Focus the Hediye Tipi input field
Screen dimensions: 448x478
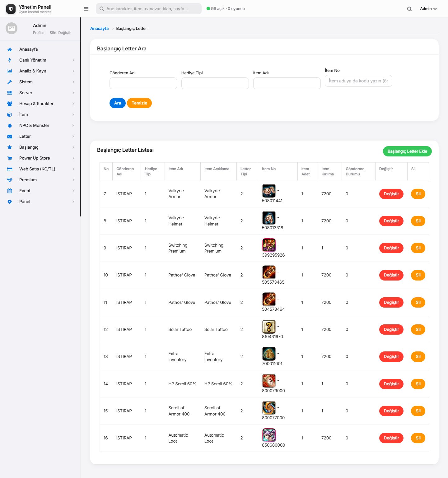[215, 83]
